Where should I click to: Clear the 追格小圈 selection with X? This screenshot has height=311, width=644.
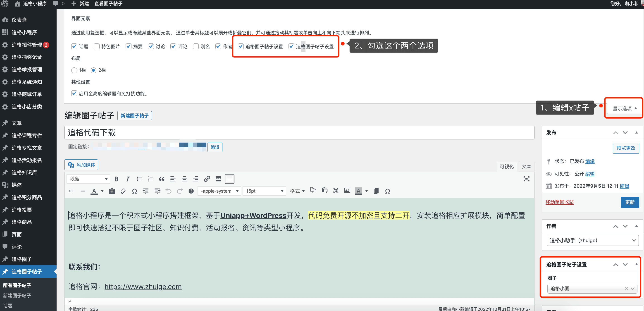[627, 289]
